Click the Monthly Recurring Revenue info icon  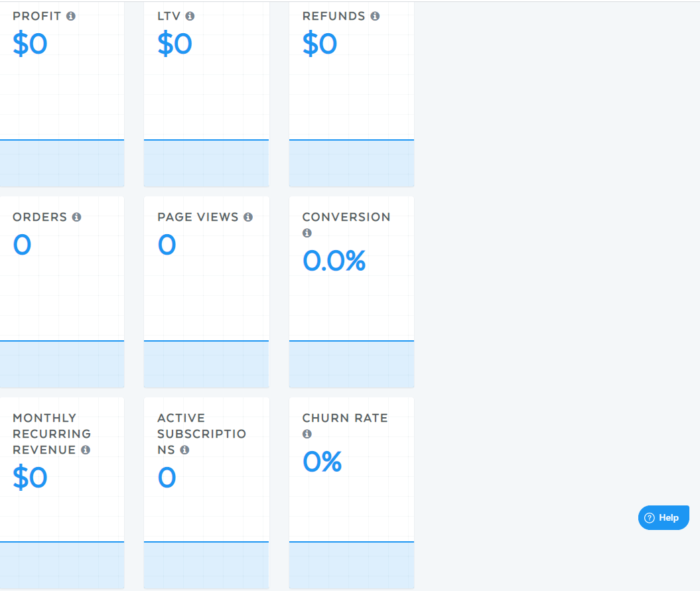(x=86, y=450)
